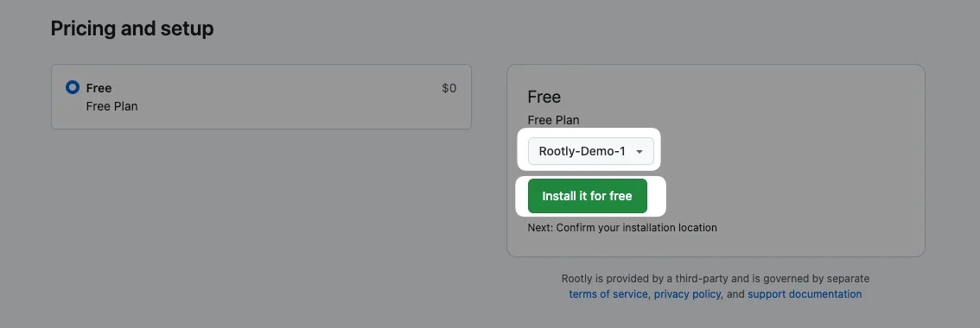980x328 pixels.
Task: Click the Rootly third-party notice's first line
Action: pos(715,279)
